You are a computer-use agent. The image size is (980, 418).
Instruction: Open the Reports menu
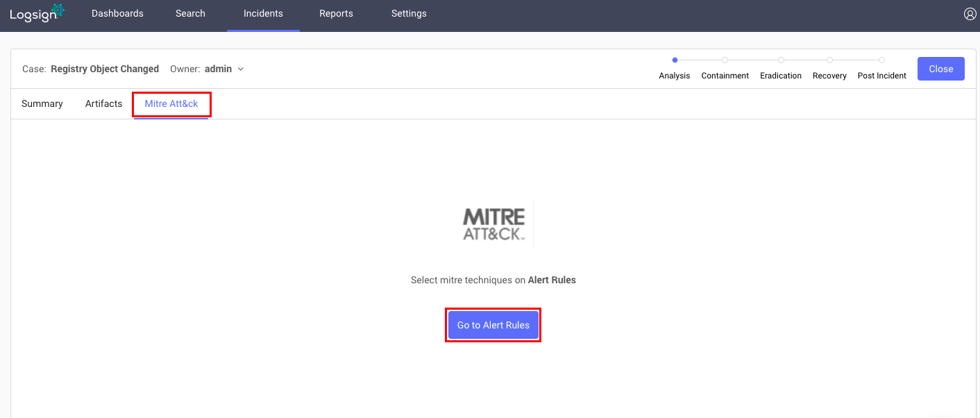[x=336, y=14]
